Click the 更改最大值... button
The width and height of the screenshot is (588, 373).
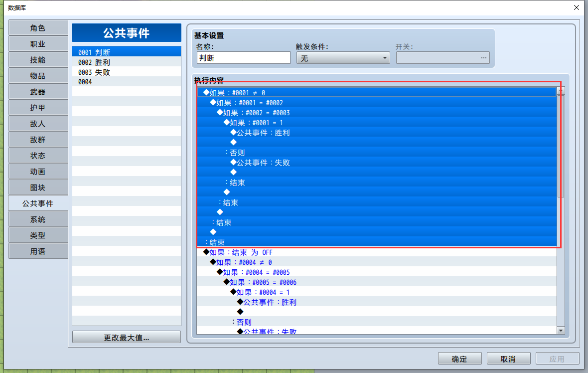click(x=127, y=338)
